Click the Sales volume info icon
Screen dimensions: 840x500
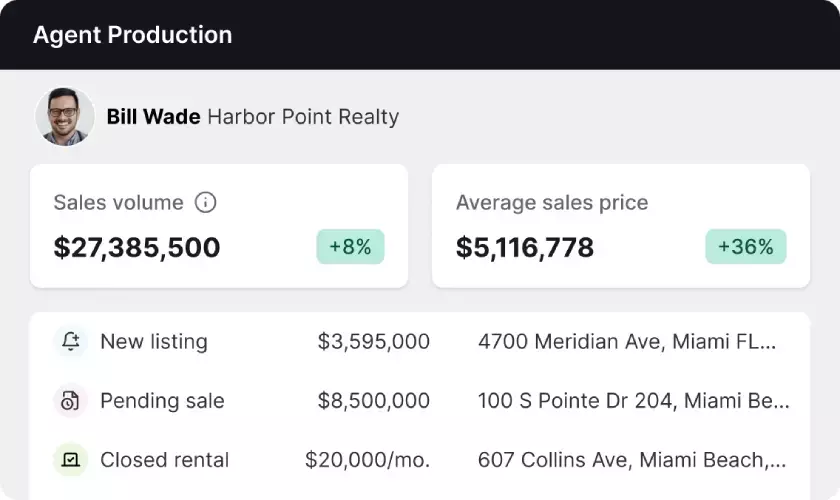[205, 203]
